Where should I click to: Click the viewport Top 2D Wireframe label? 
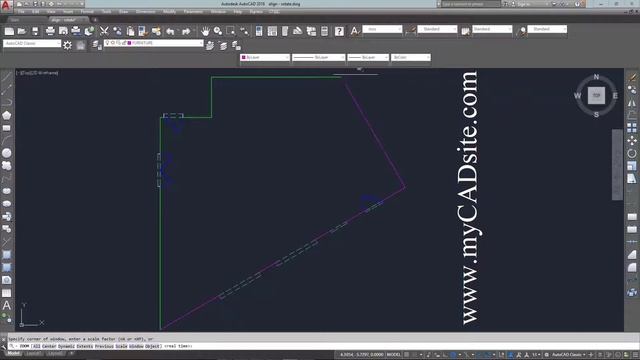click(37, 73)
